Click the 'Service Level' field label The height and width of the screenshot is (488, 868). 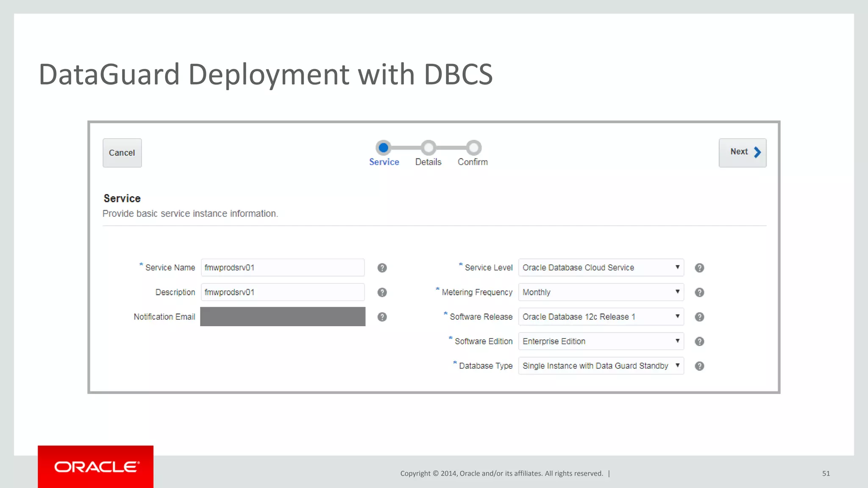click(x=489, y=268)
